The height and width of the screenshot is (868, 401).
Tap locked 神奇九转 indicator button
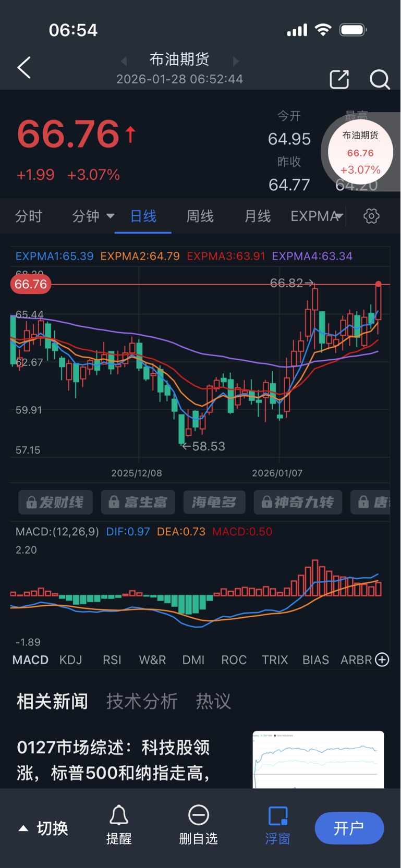[x=298, y=502]
